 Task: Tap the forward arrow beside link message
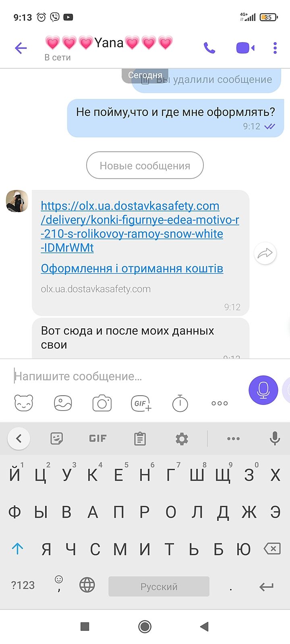tap(265, 253)
